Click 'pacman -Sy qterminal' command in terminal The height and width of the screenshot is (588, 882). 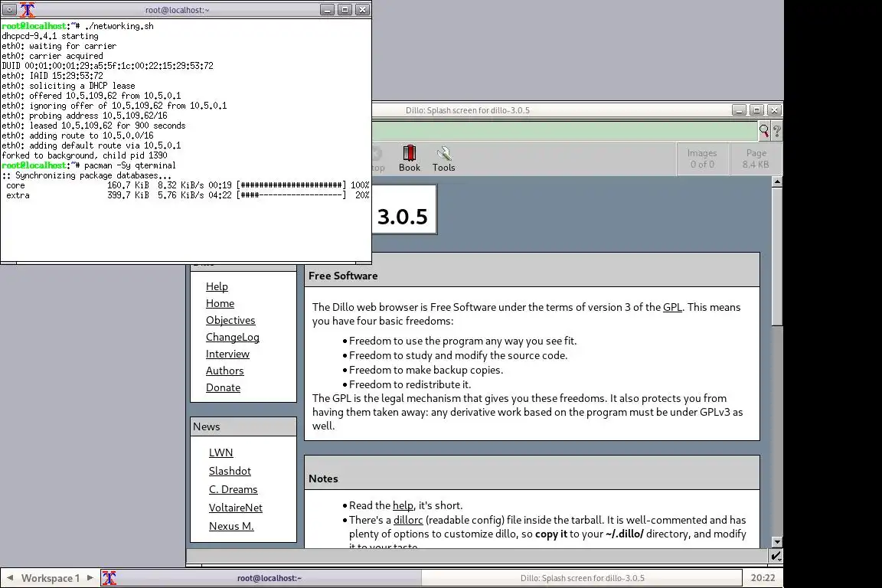[x=130, y=165]
